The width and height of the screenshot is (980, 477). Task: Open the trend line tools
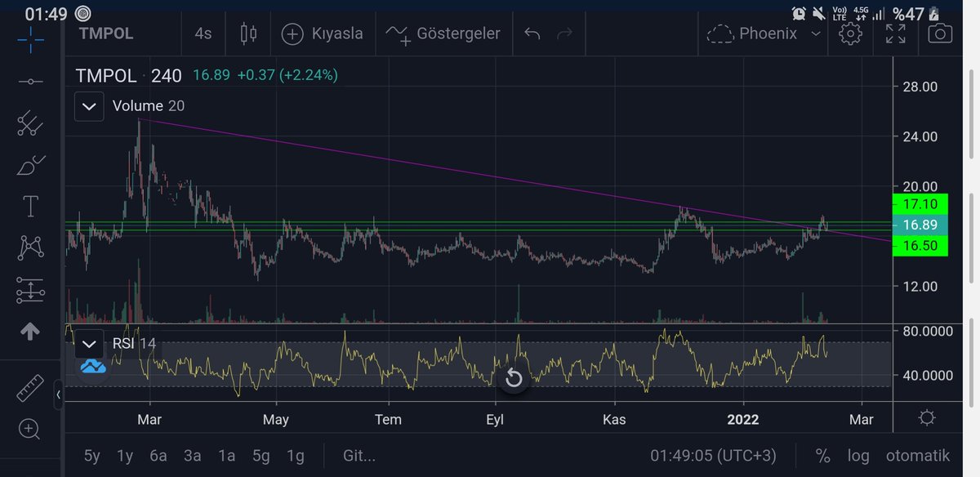point(30,123)
